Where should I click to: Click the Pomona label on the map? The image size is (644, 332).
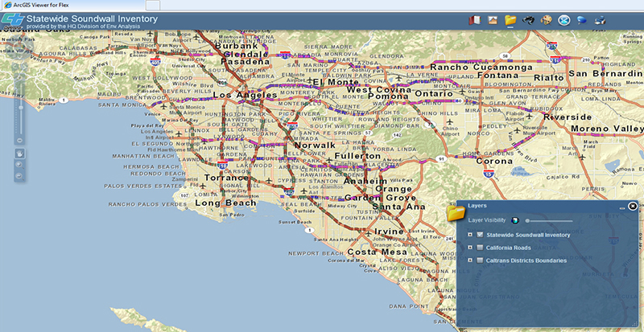pos(389,96)
